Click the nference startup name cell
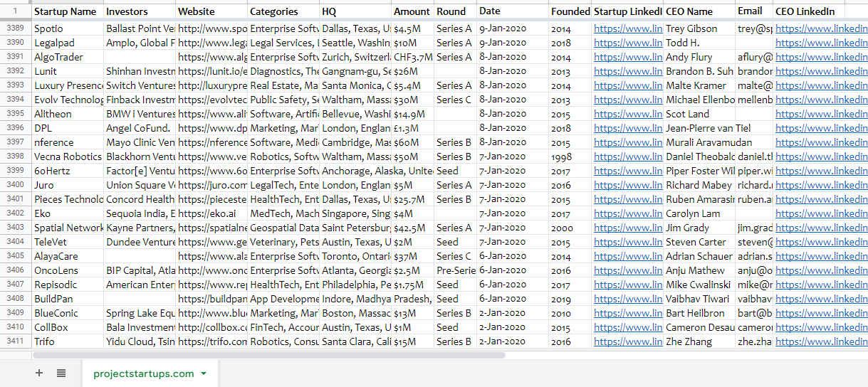Screen dimensions: 868x387 point(68,142)
